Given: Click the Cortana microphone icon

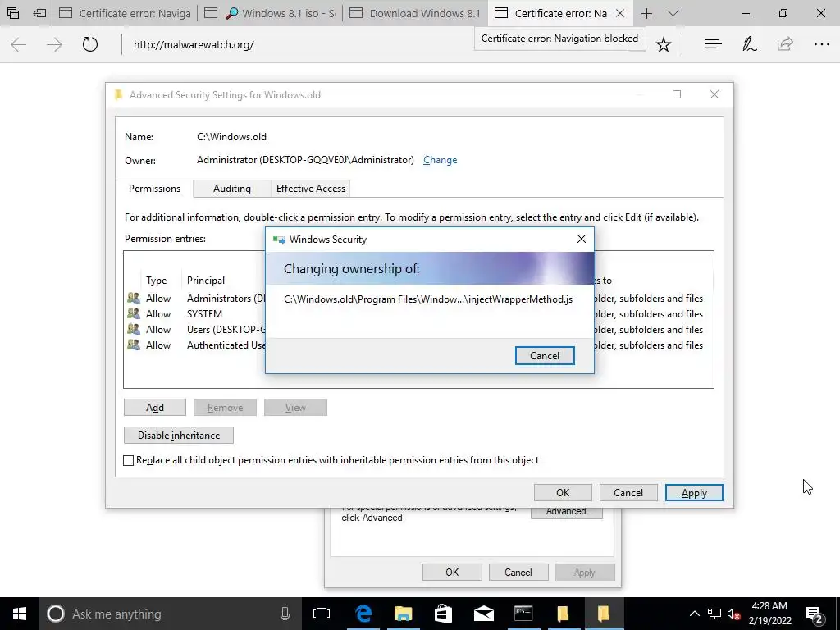Looking at the screenshot, I should point(285,614).
